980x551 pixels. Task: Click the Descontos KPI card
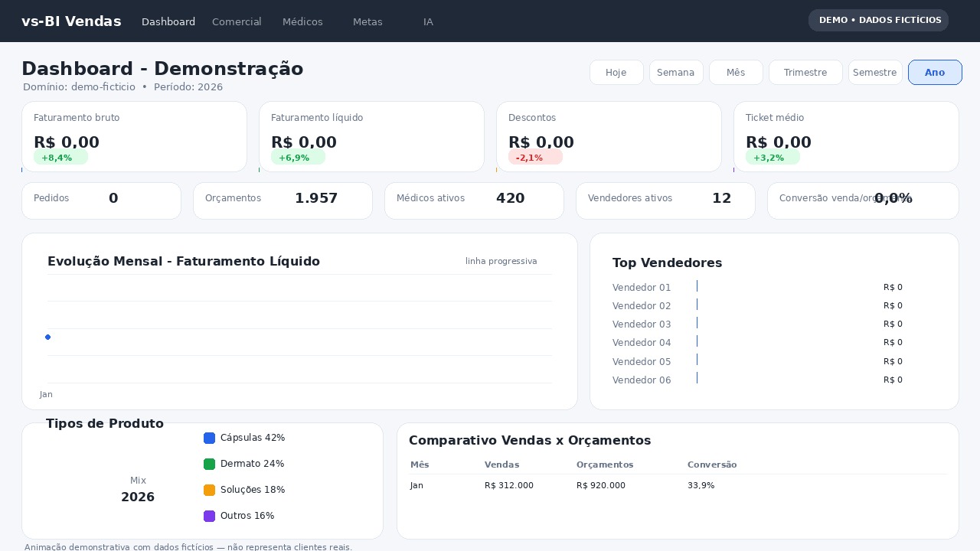point(609,136)
